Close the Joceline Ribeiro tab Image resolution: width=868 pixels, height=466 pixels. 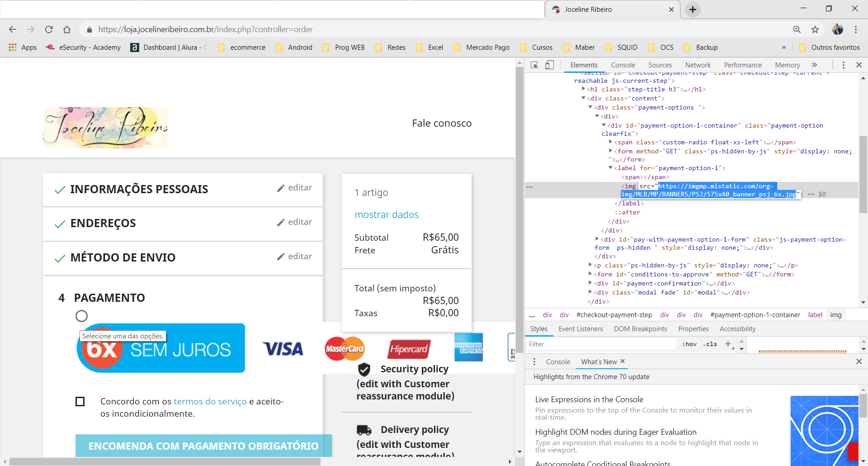(671, 10)
